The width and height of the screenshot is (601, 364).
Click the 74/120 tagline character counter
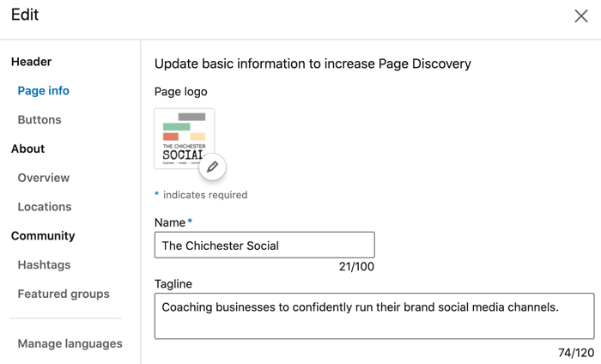click(576, 353)
